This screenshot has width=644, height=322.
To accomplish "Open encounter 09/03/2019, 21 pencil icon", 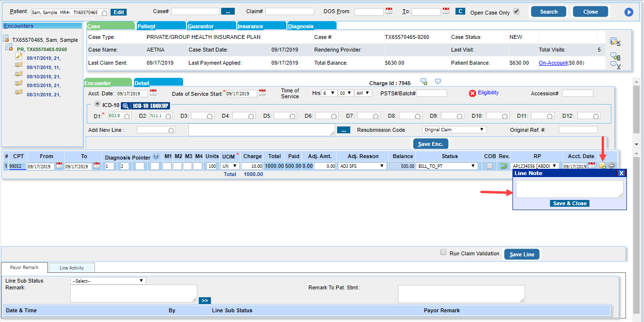I will pyautogui.click(x=19, y=83).
